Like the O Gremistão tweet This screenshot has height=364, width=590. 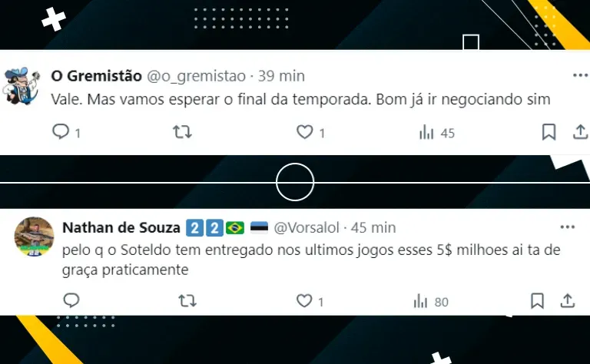[x=304, y=132]
